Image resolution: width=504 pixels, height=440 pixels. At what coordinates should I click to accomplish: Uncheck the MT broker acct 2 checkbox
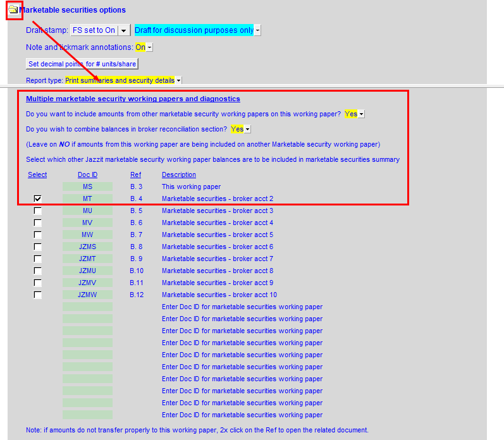(x=38, y=199)
